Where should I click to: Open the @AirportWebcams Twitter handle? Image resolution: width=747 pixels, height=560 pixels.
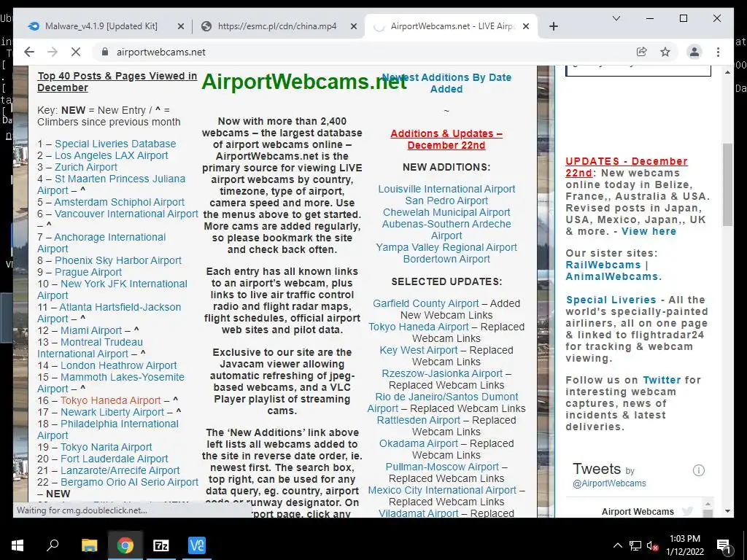point(609,483)
